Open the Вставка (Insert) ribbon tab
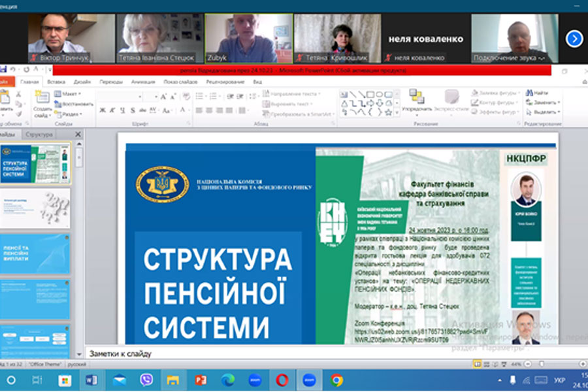This screenshot has width=588, height=392. [56, 82]
